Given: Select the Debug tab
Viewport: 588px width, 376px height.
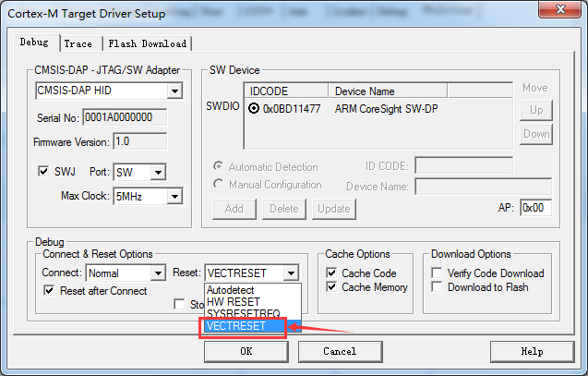Looking at the screenshot, I should pos(36,42).
